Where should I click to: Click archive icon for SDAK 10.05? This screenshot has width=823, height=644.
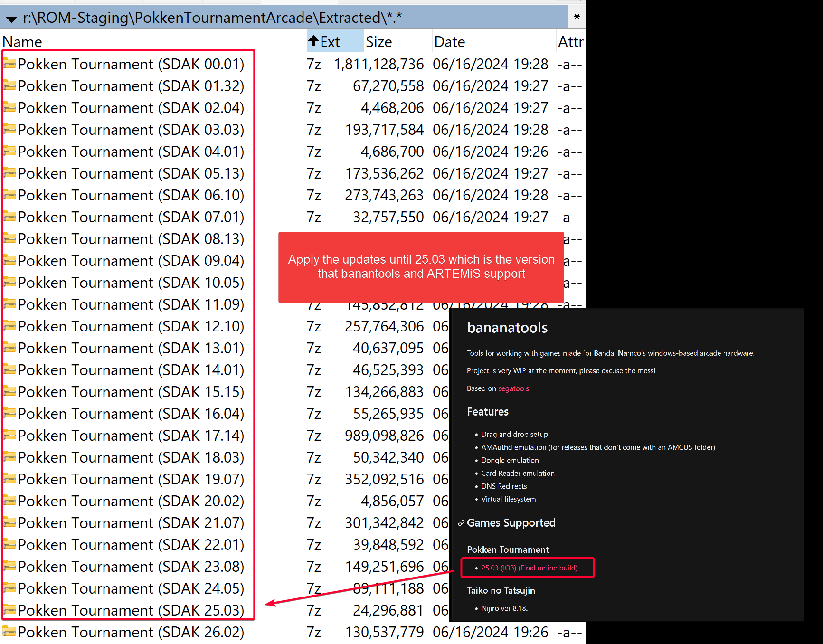[x=10, y=282]
